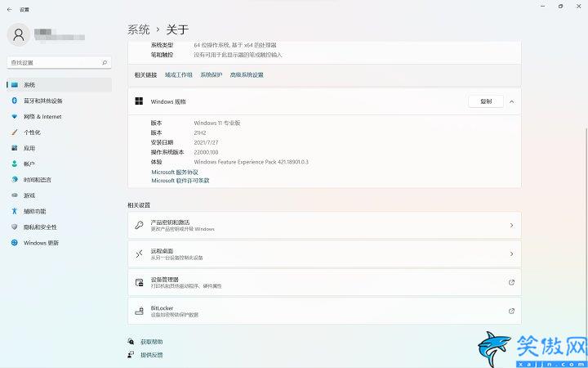
Task: Click into the 查找设置 search box
Action: 59,63
